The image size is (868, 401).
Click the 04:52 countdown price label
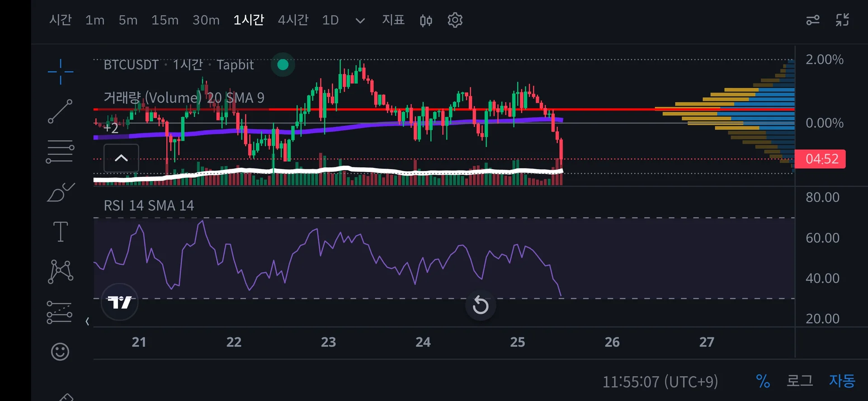point(820,159)
